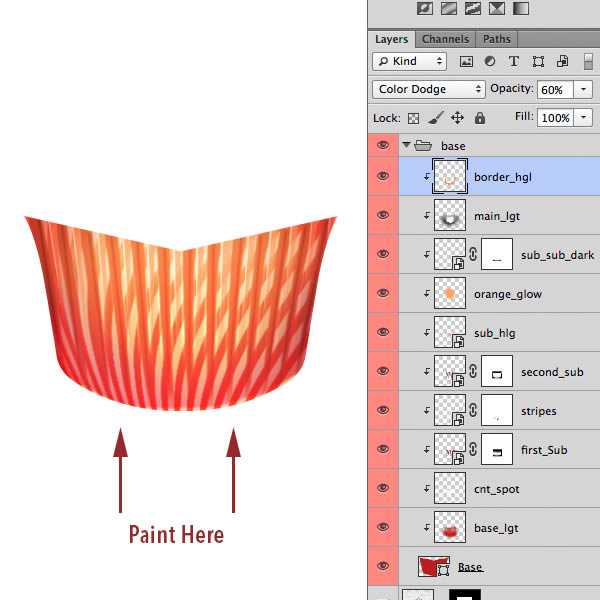Toggle the layer filtering switch

[x=588, y=62]
